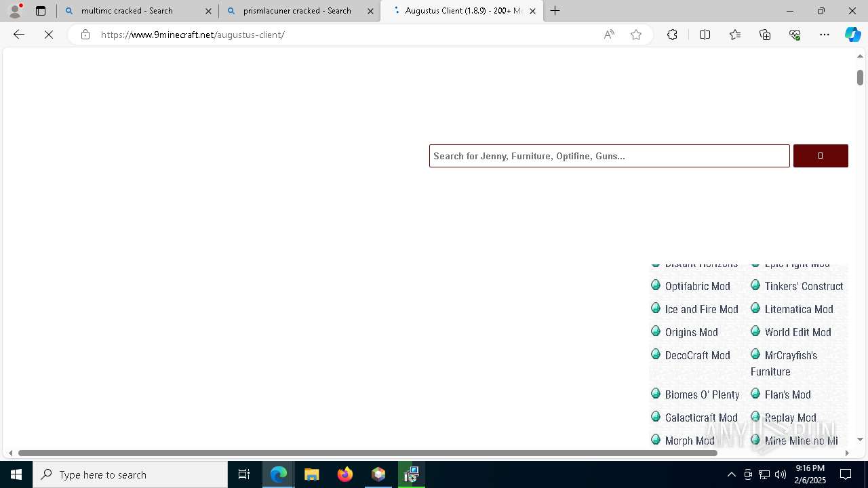Open the DecoCraft Mod link
The image size is (868, 488).
pos(697,355)
